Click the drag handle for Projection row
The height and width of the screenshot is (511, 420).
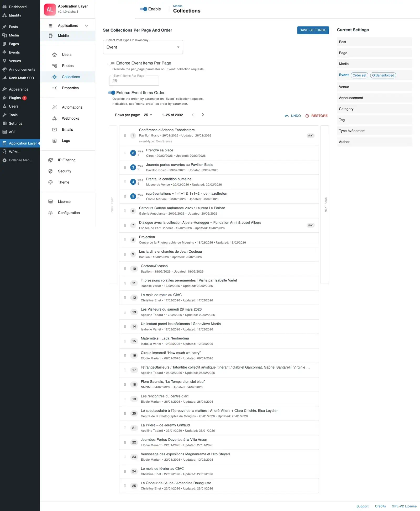[x=125, y=240]
